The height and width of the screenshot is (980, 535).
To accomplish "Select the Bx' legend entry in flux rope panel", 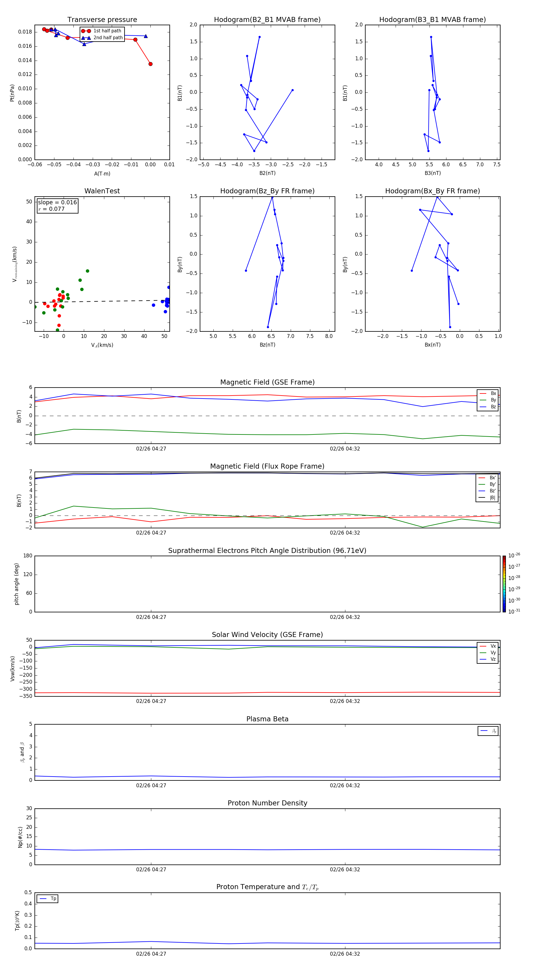I will pos(487,478).
